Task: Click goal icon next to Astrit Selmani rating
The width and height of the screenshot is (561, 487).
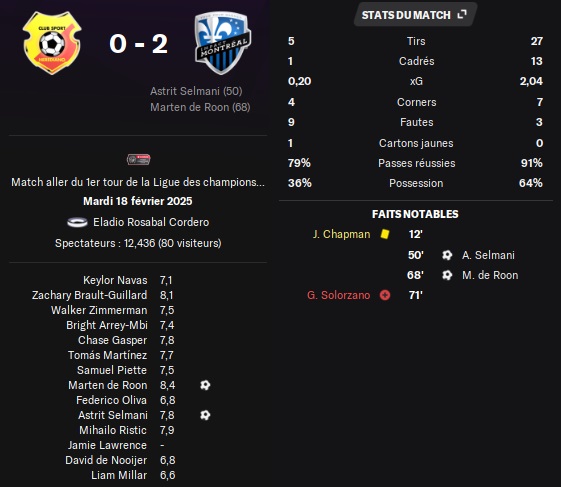Action: [205, 415]
